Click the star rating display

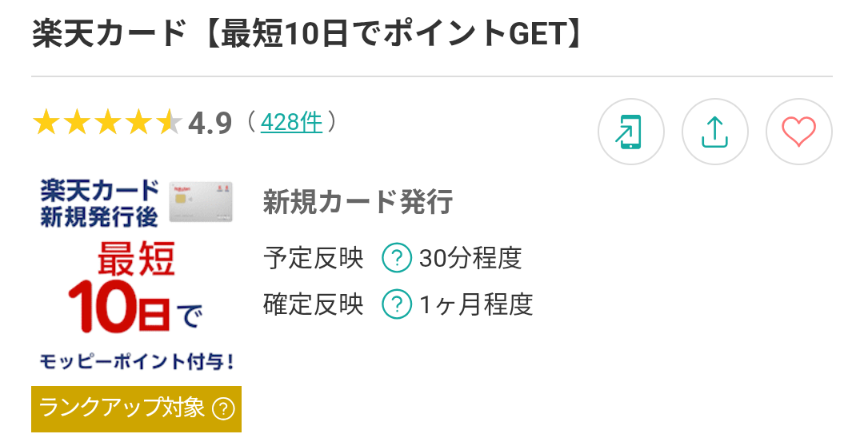pyautogui.click(x=107, y=122)
